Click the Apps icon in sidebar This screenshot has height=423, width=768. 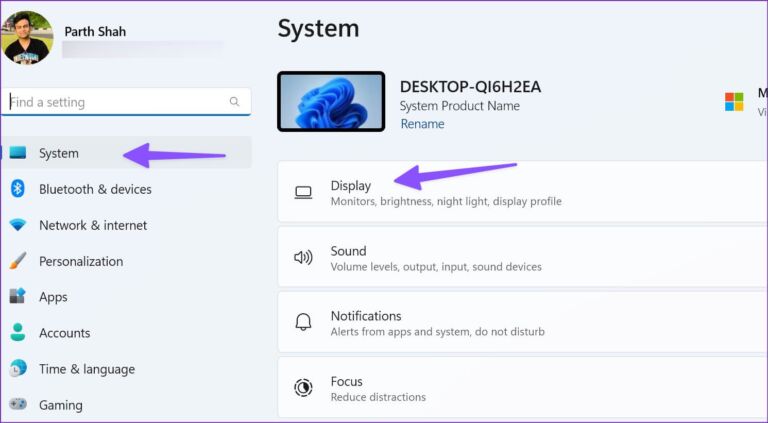pyautogui.click(x=18, y=296)
